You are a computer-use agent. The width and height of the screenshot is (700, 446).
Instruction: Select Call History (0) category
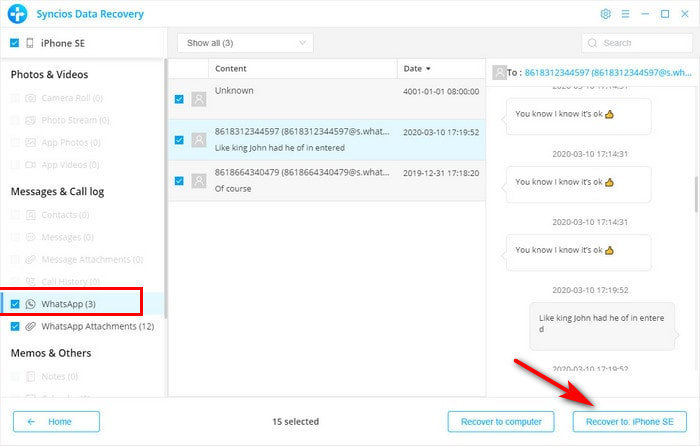pos(83,282)
